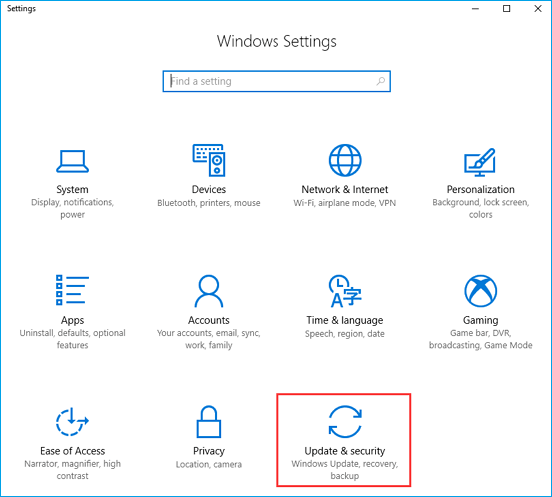Open Network & Internet globe icon
552x497 pixels.
pos(345,160)
